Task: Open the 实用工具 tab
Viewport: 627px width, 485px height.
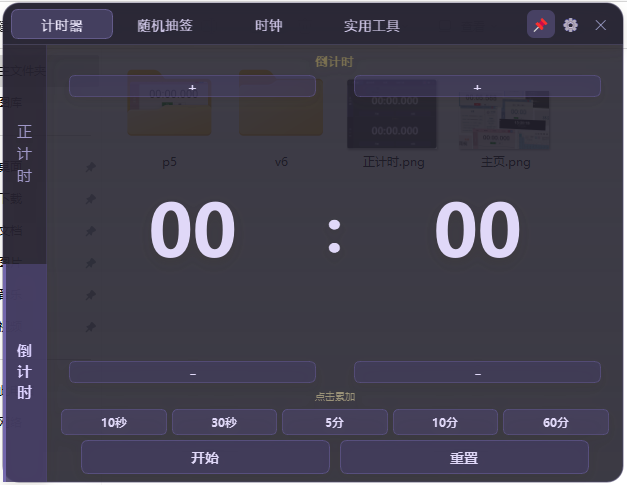Action: (x=372, y=25)
